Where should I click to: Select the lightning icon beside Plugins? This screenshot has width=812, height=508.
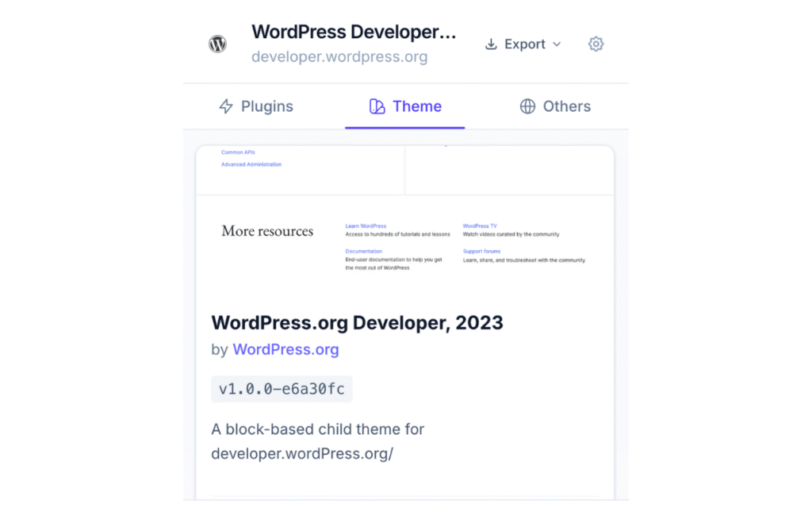[227, 106]
